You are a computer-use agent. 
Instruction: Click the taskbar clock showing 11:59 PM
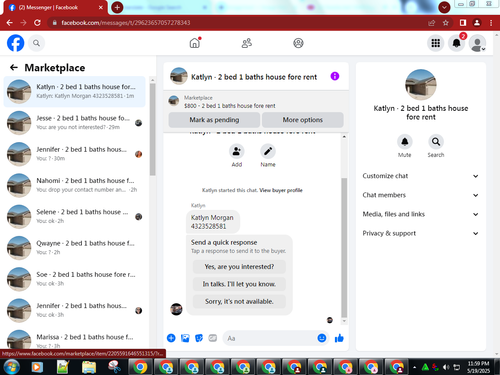pyautogui.click(x=478, y=367)
